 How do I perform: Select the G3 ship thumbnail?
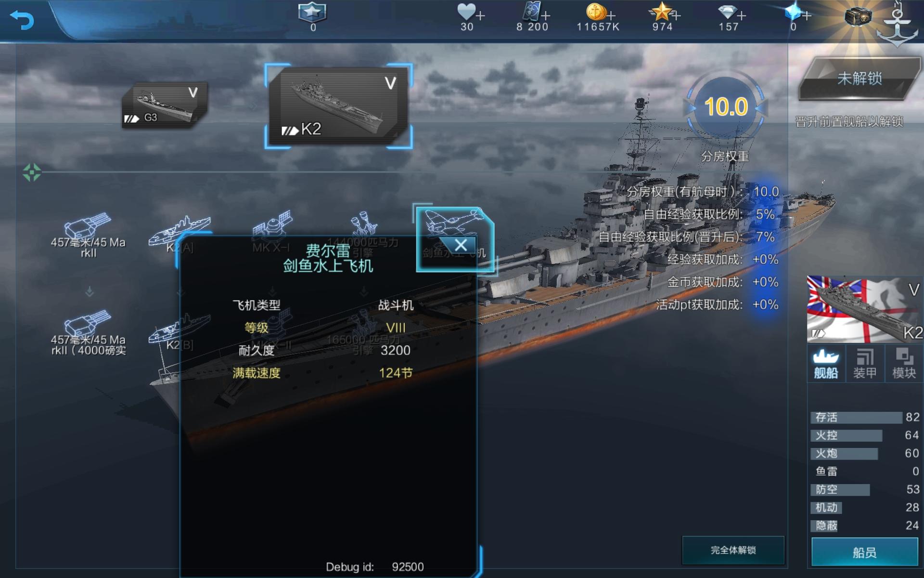click(165, 105)
